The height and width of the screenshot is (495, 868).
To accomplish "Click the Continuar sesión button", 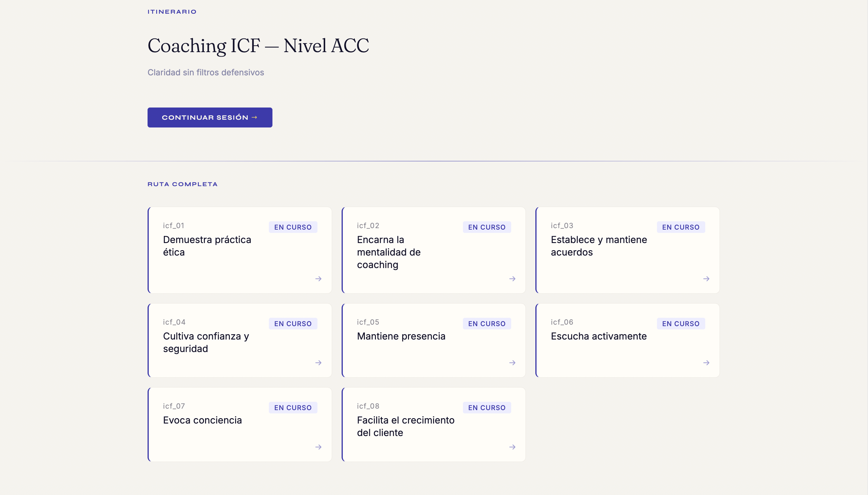I will pos(210,117).
